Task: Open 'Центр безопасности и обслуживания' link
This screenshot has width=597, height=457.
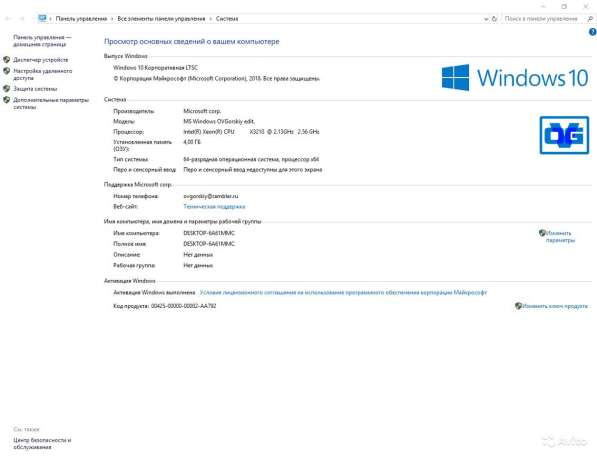Action: tap(42, 443)
